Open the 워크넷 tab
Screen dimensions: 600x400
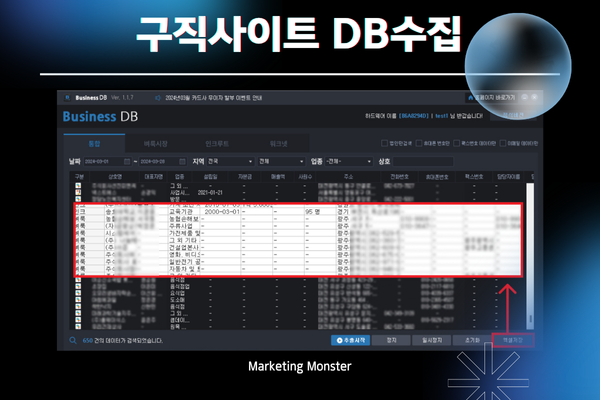(278, 144)
